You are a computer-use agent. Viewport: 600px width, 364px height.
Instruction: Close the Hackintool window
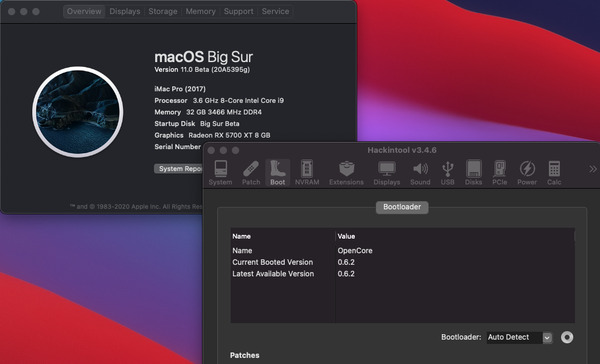click(211, 150)
